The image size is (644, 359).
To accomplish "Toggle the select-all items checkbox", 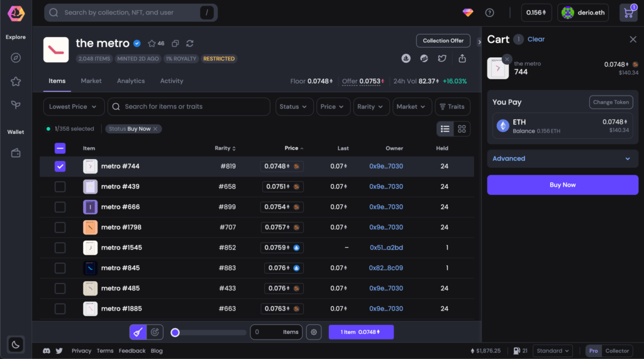I will pyautogui.click(x=60, y=148).
